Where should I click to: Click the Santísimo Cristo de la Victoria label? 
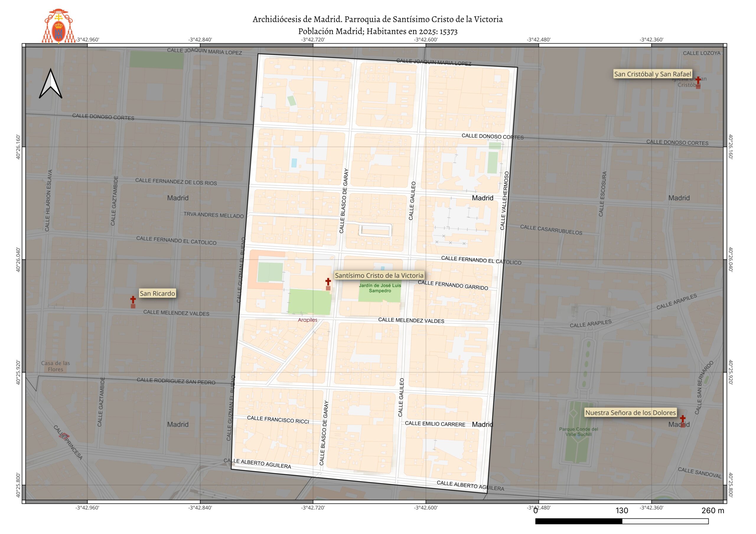coord(379,275)
